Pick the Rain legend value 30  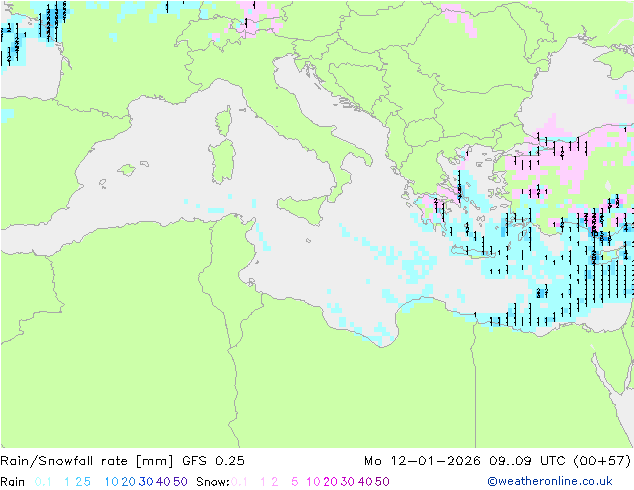[x=146, y=482]
